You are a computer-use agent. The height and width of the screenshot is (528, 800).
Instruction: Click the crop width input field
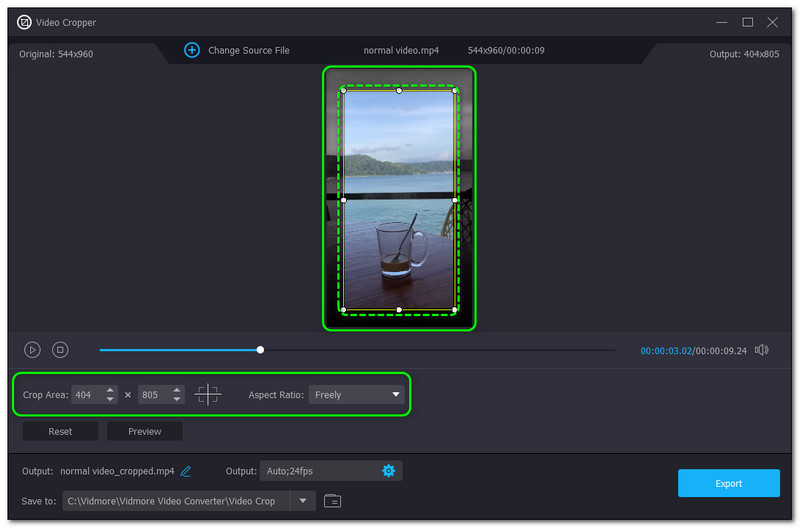(87, 395)
